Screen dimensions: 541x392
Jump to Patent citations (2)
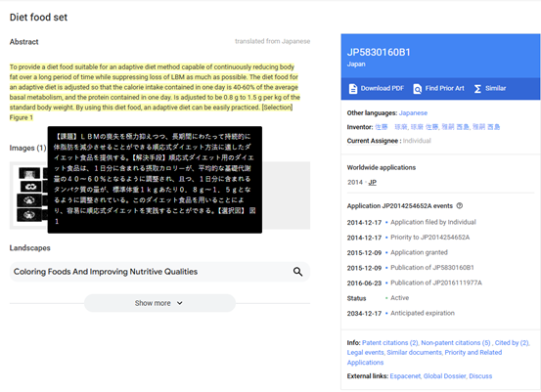pyautogui.click(x=390, y=343)
